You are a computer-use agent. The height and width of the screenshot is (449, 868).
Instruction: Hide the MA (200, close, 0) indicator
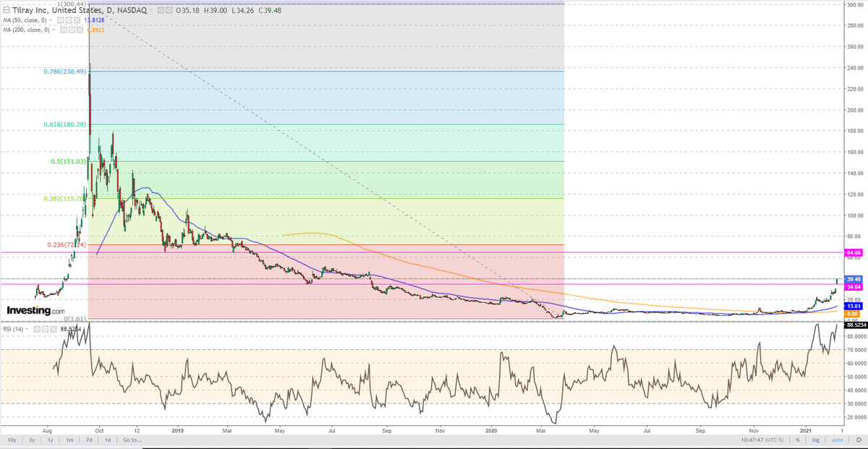(63, 30)
